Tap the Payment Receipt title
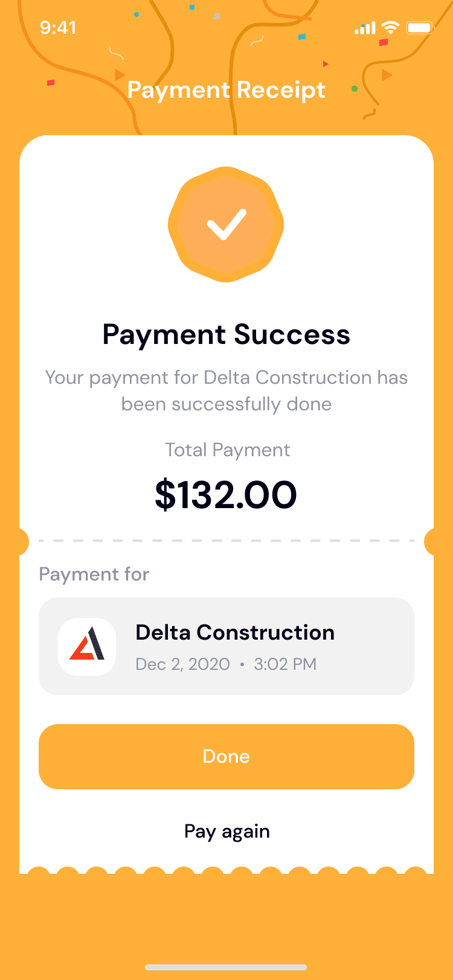This screenshot has height=980, width=453. pos(226,90)
